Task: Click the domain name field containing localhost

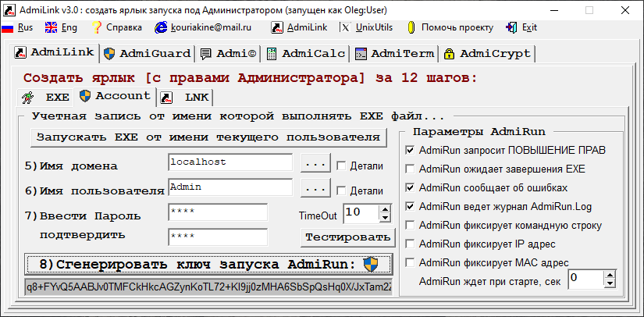Action: 230,162
